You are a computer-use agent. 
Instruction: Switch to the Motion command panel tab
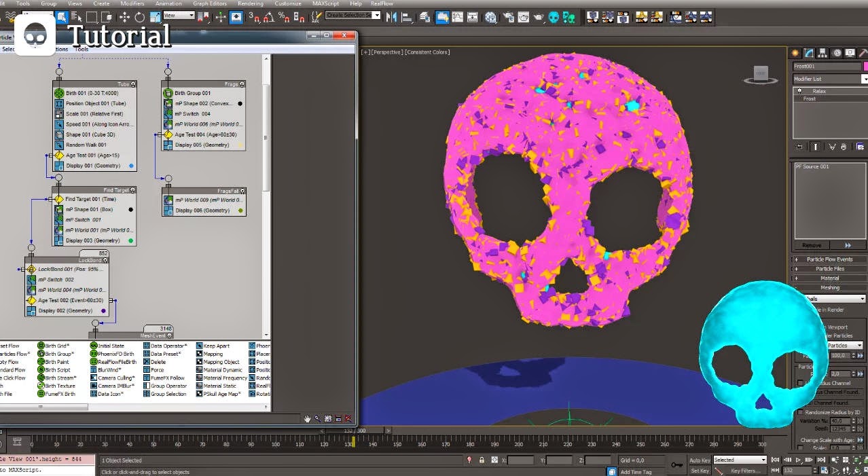836,52
